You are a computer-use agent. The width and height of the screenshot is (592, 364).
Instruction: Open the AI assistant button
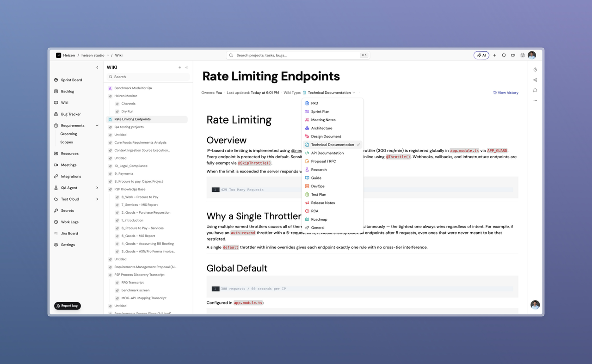[x=481, y=55]
